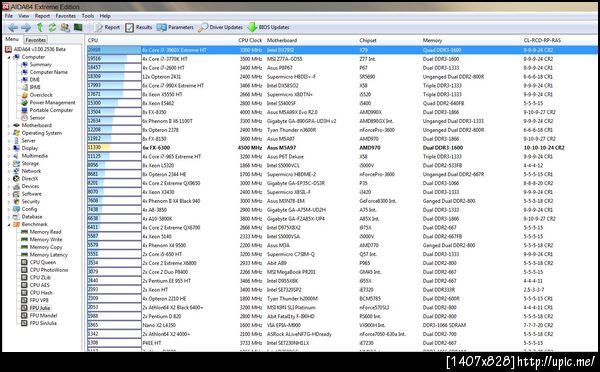This screenshot has width=600, height=372.
Task: Click the green Up arrow toolbar icon
Action: point(40,27)
